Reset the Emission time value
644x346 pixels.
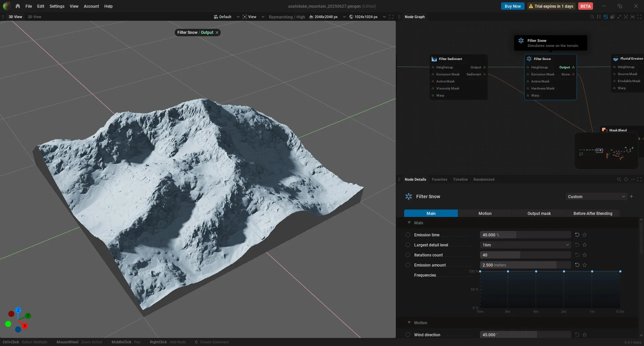point(577,235)
